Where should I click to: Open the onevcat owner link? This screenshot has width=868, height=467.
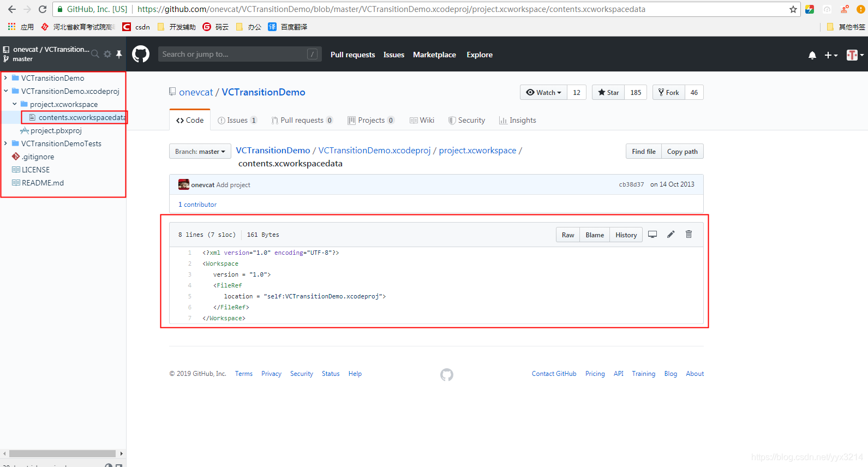point(196,92)
